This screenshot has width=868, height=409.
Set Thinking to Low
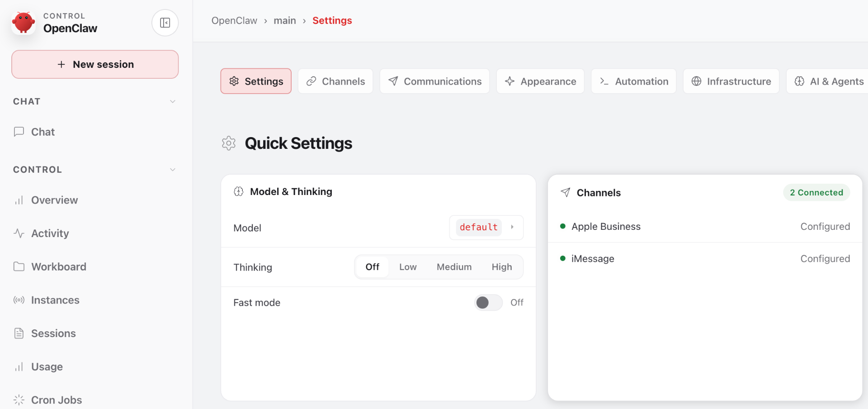coord(408,267)
